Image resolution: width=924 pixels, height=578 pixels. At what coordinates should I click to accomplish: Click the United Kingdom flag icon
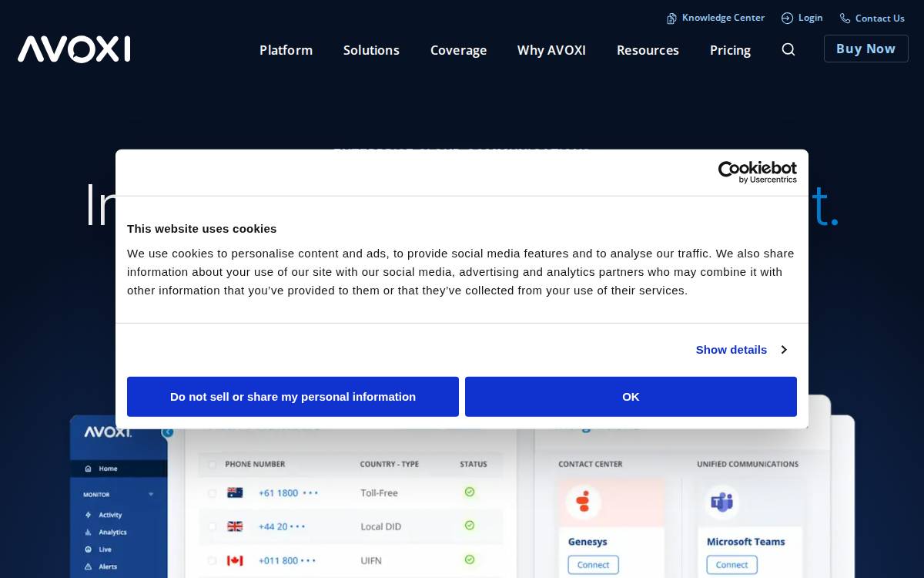(x=235, y=526)
